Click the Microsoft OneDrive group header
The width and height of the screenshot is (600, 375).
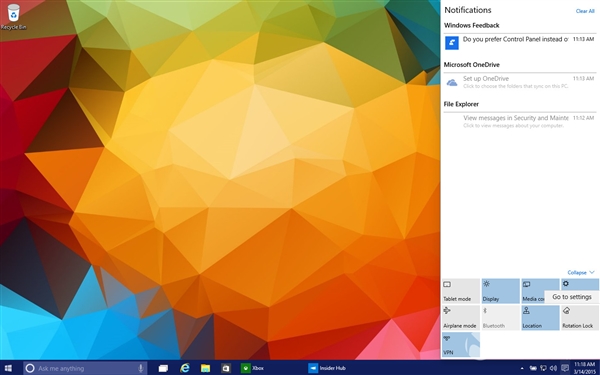click(x=471, y=65)
